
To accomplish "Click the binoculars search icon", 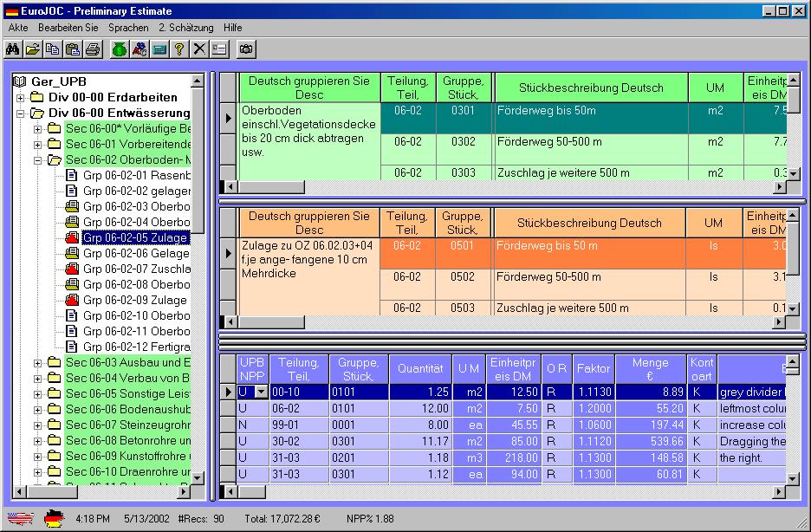I will pos(13,49).
